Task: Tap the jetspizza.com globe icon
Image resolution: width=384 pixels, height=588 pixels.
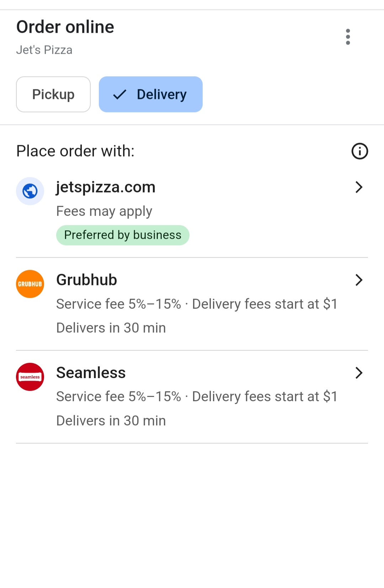Action: (30, 191)
